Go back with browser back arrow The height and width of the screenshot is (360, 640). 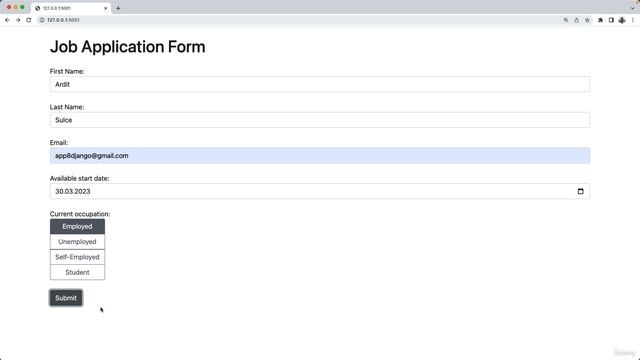pyautogui.click(x=7, y=20)
